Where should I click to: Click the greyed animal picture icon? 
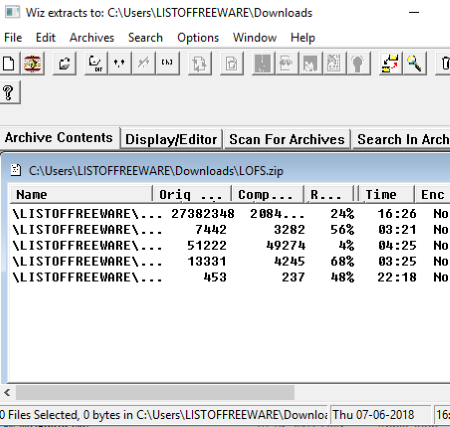click(x=310, y=63)
